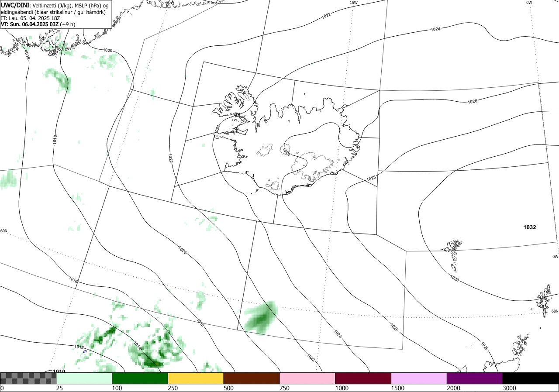Click the "IT: Lau. 05. 04. 2025 18Z" line
The image size is (559, 392).
[31, 18]
